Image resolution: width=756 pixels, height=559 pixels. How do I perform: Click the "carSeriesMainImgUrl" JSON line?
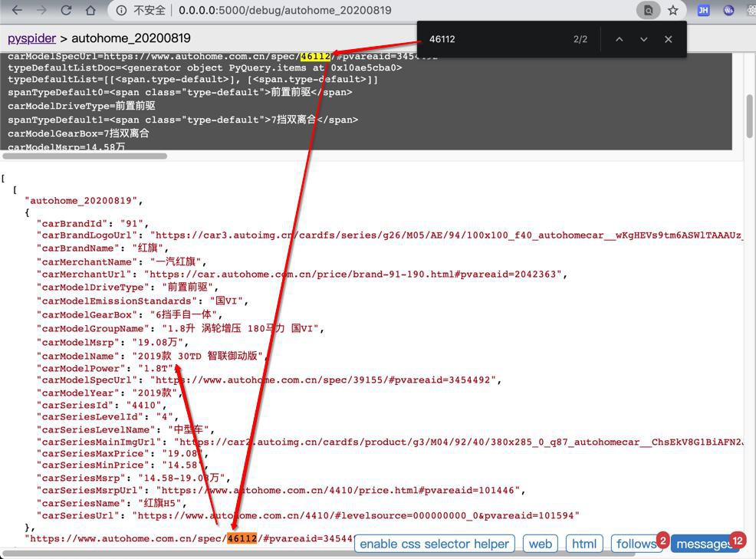pyautogui.click(x=390, y=442)
